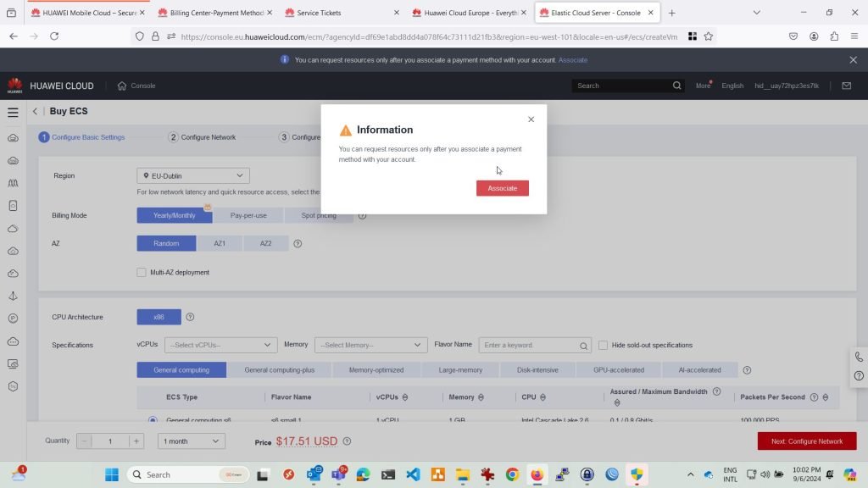The image size is (868, 488).
Task: Increase the quantity with the plus button
Action: tap(136, 441)
